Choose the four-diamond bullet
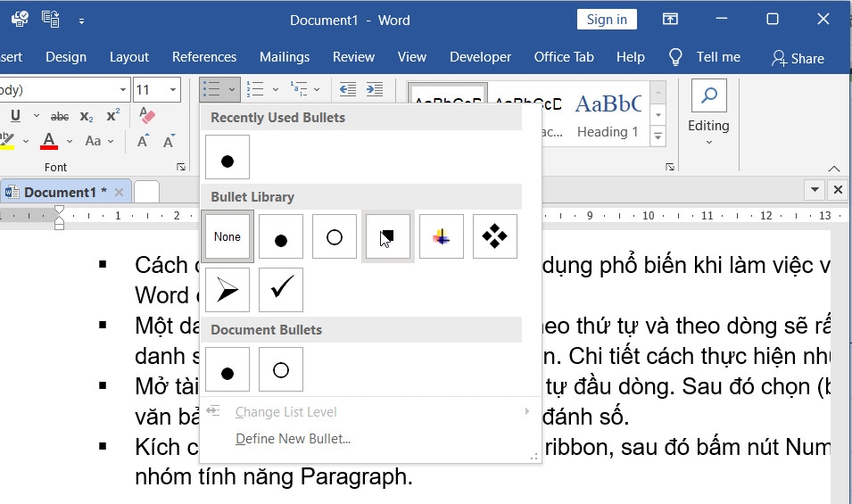Image resolution: width=852 pixels, height=504 pixels. (494, 236)
